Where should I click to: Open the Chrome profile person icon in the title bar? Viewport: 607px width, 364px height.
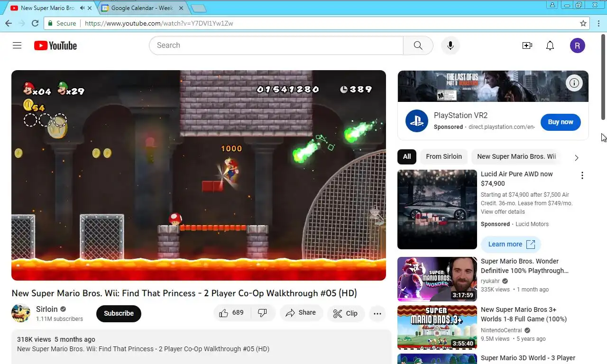(x=552, y=5)
